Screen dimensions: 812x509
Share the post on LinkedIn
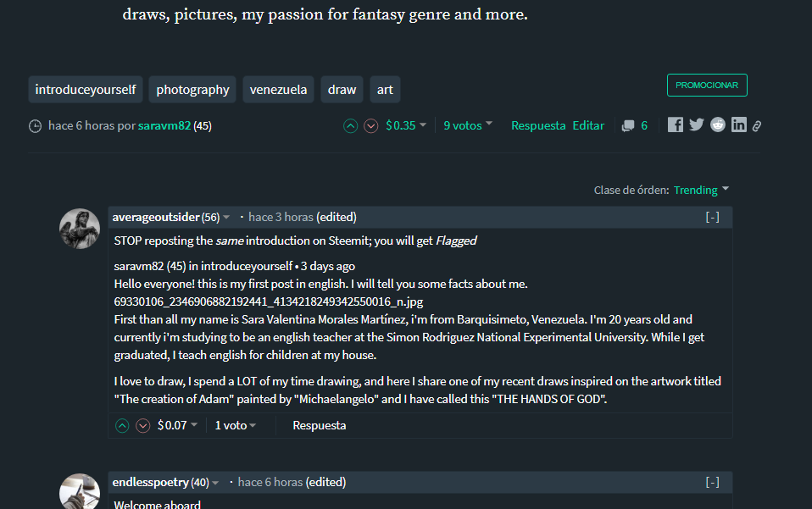click(x=739, y=125)
